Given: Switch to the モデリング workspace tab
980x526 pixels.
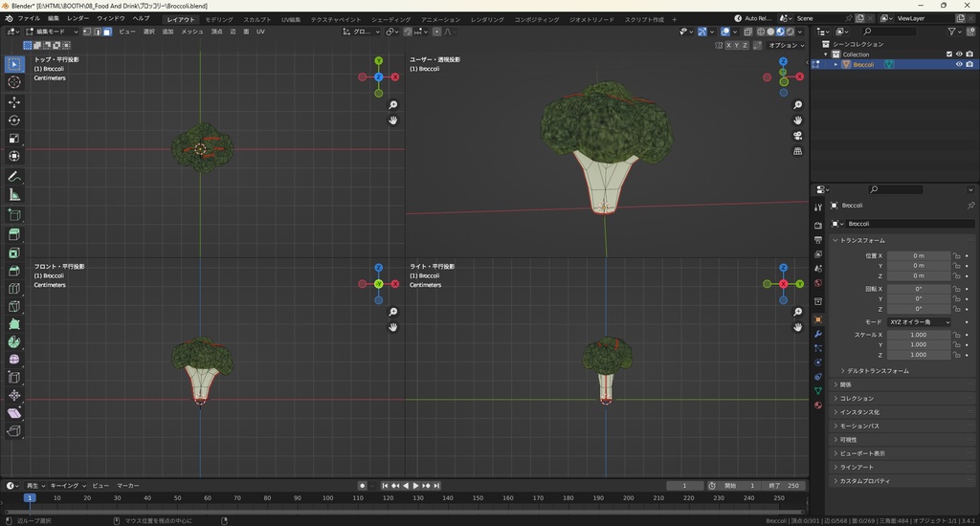Looking at the screenshot, I should pos(219,19).
